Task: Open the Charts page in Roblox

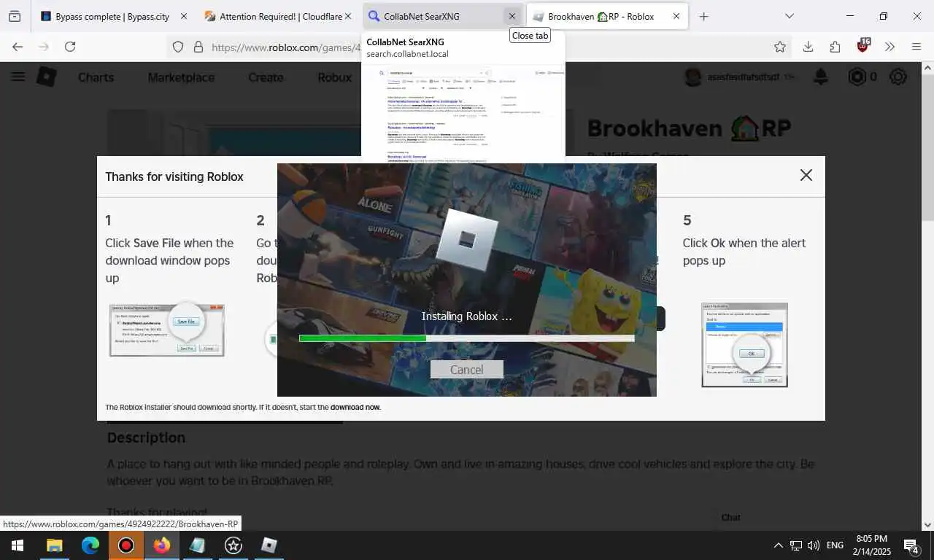Action: coord(96,77)
